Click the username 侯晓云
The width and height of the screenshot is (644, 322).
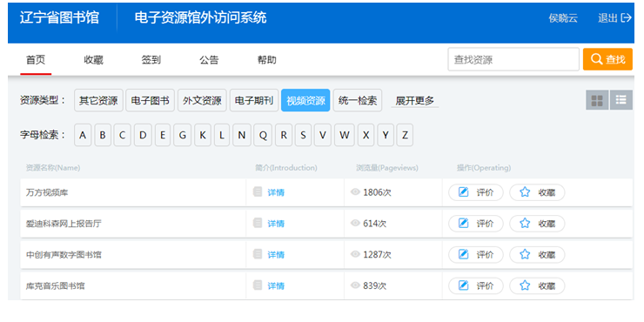[563, 18]
